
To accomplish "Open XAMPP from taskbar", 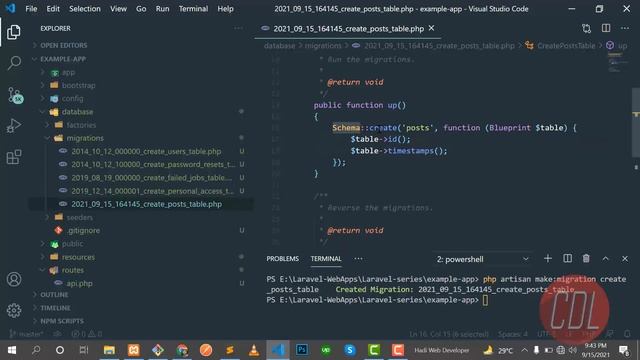I will 133,350.
